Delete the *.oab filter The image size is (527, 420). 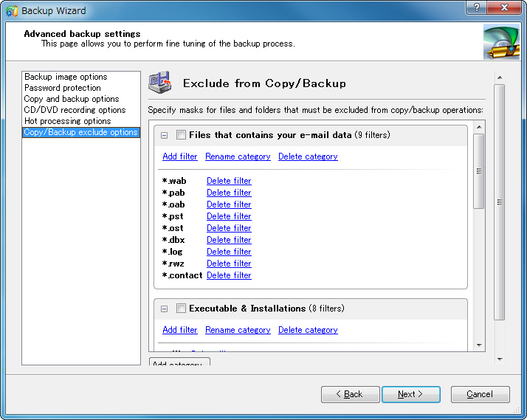click(229, 204)
